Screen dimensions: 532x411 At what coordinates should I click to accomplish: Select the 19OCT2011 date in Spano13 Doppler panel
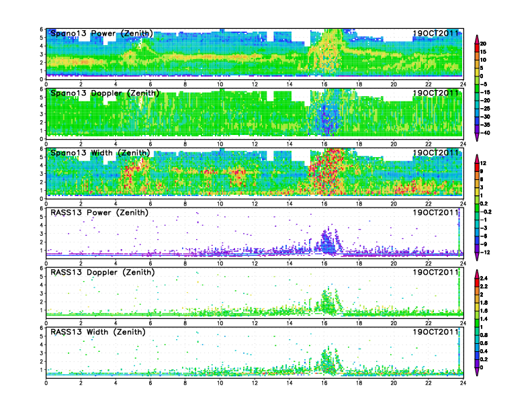(435, 93)
